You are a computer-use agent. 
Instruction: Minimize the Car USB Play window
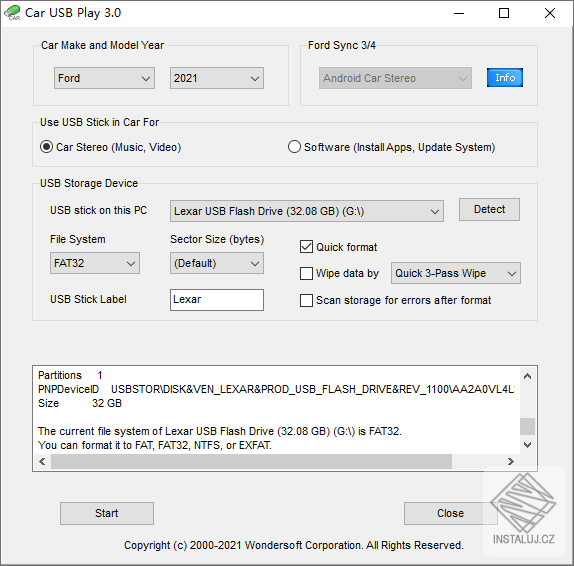point(459,13)
